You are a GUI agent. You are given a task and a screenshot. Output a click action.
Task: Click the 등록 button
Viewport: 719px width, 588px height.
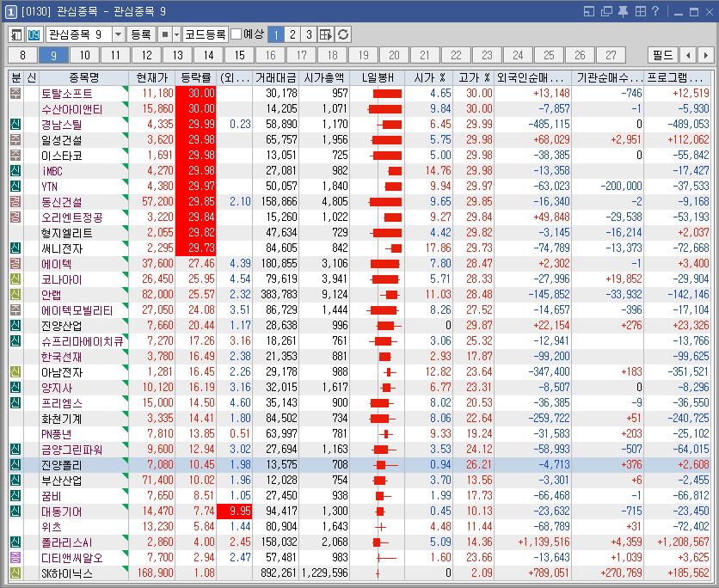141,35
